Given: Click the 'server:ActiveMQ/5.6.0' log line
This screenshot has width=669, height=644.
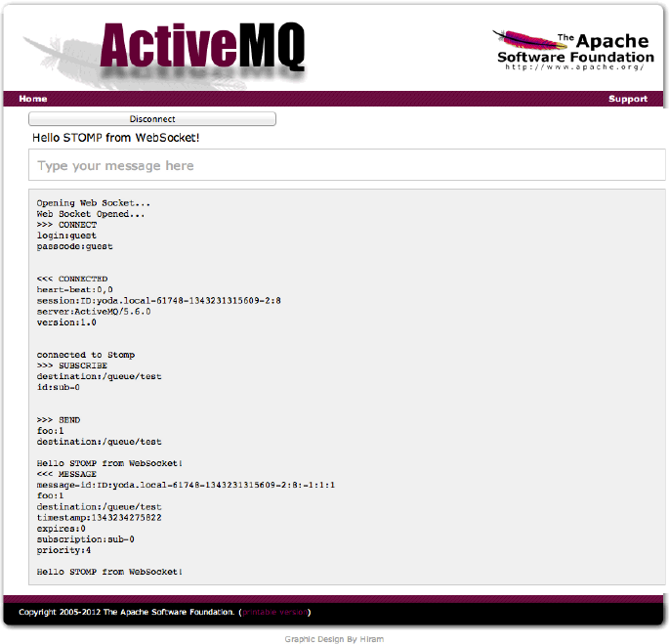Looking at the screenshot, I should 94,312.
